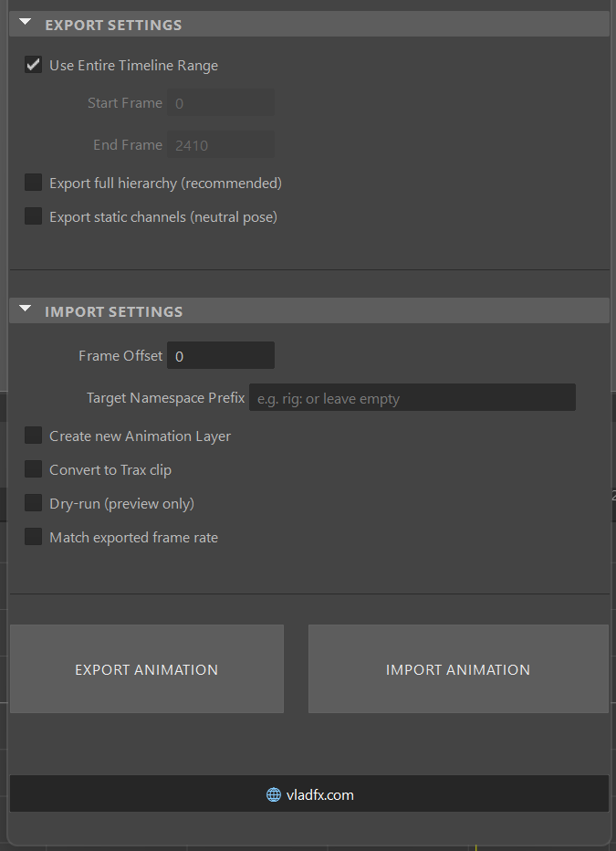Enable Create new Animation Layer

tap(33, 436)
